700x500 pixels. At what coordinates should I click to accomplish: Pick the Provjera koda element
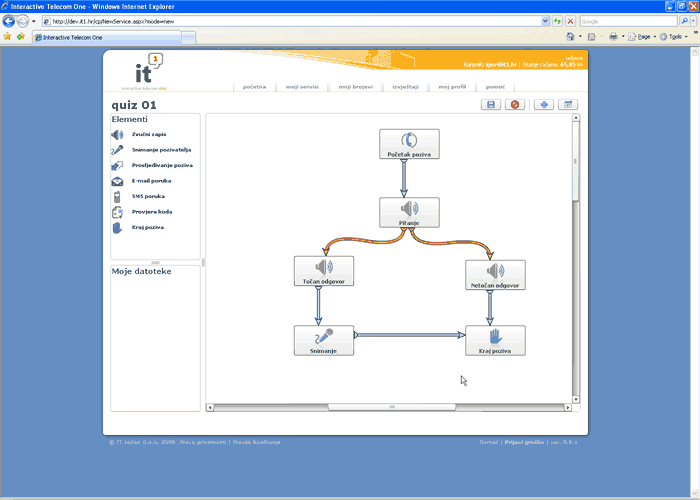point(153,212)
